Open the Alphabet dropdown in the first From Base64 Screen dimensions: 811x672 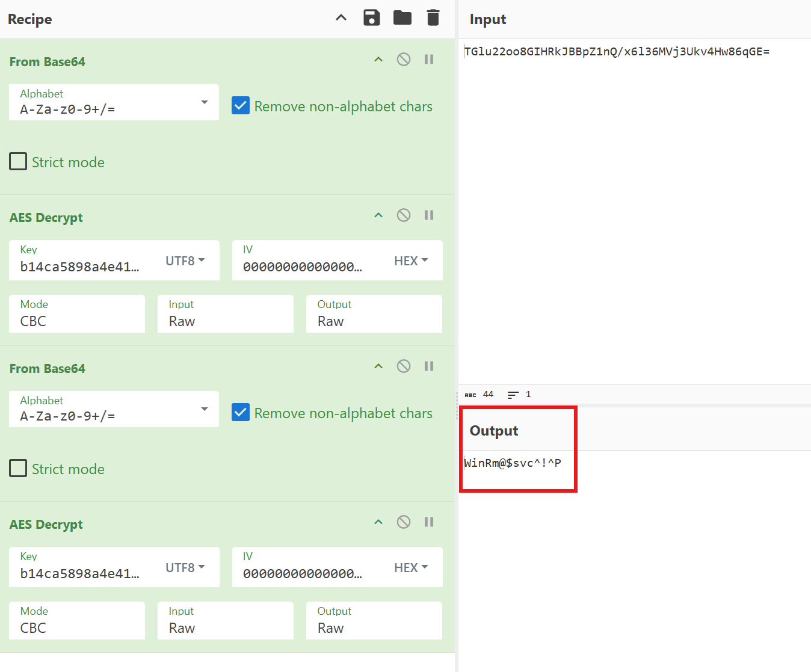[x=204, y=102]
